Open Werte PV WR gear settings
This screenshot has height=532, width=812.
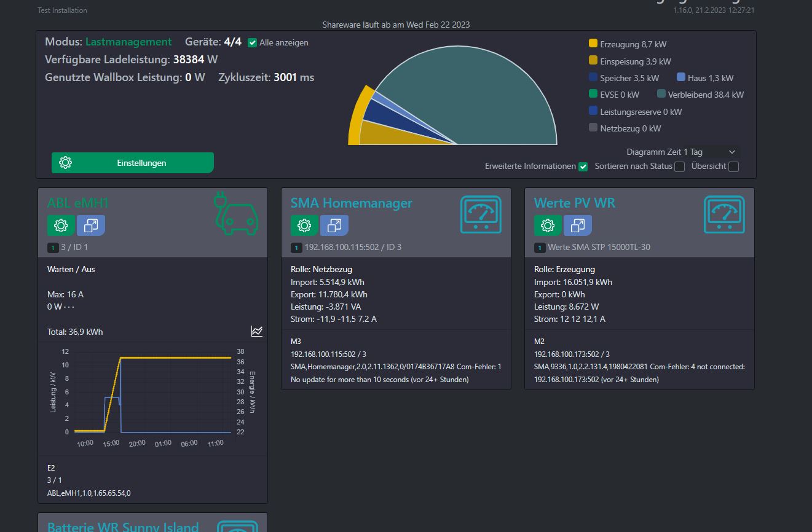[x=548, y=225]
